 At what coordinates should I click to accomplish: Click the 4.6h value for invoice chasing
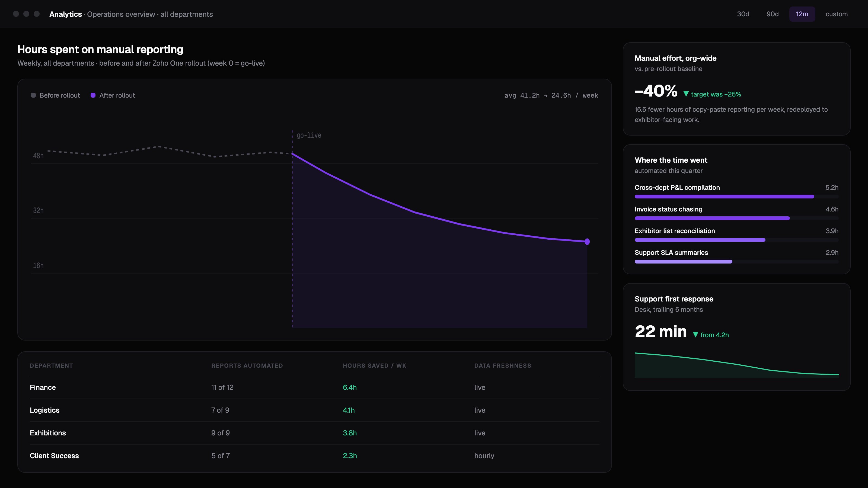click(832, 209)
